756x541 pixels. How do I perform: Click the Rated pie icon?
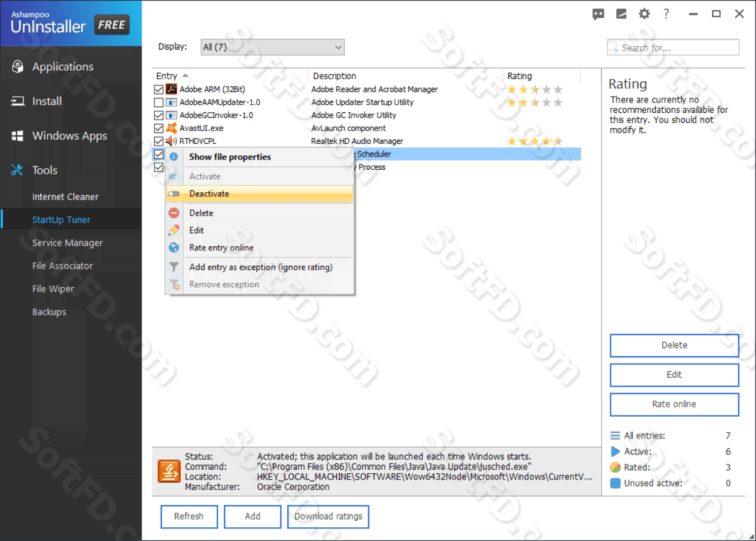tap(615, 467)
